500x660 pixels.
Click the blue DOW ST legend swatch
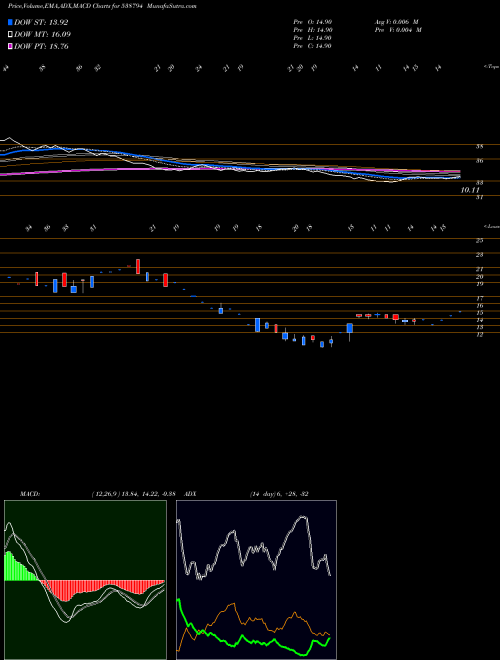(10, 22)
